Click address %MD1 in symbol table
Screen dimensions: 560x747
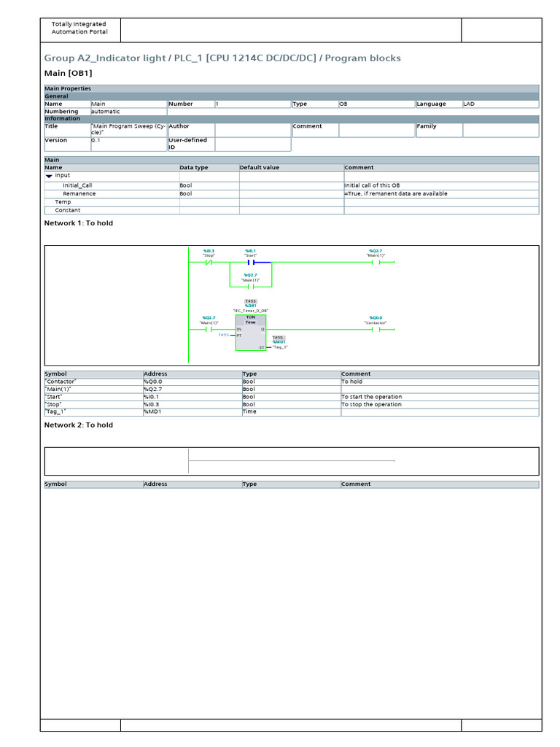(x=152, y=411)
